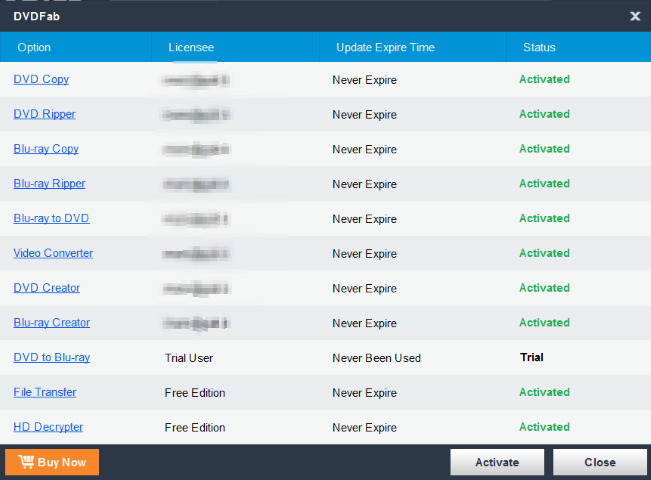651x480 pixels.
Task: Open the DVD Ripper link
Action: pos(44,114)
